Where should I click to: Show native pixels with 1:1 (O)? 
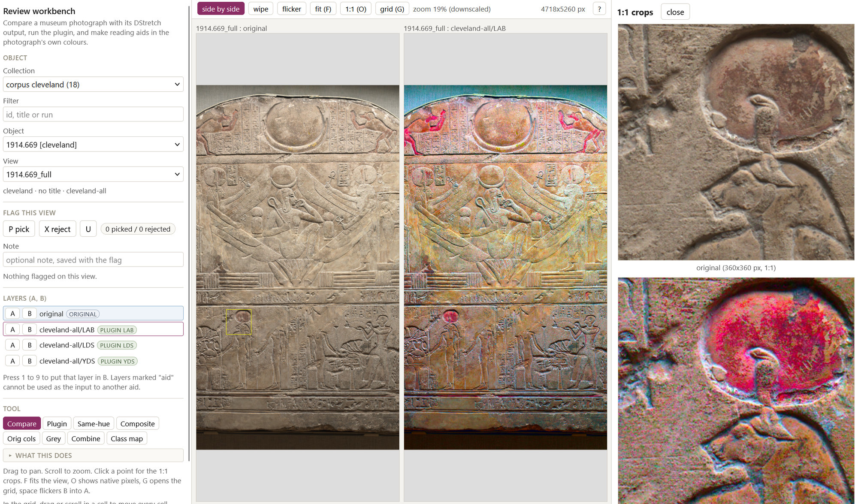(x=356, y=9)
